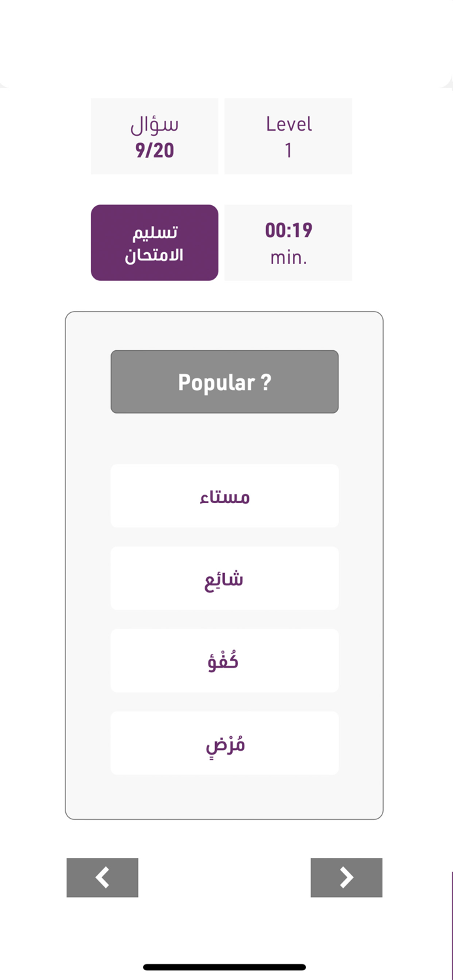Click the quiz question card area

pyautogui.click(x=224, y=565)
